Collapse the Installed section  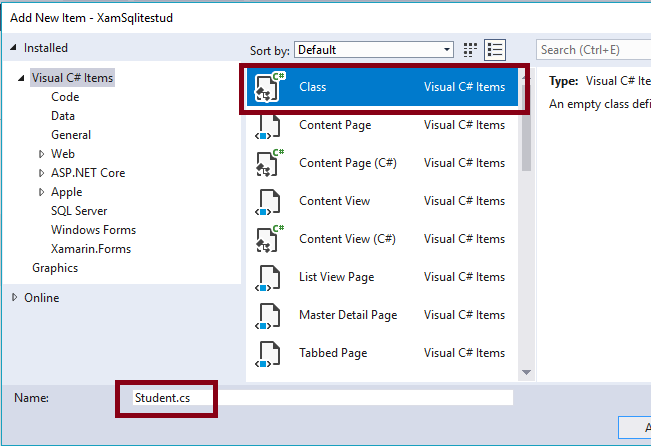pos(14,47)
